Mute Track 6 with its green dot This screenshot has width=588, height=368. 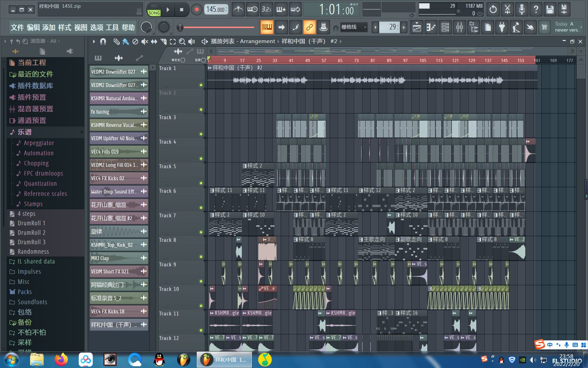[201, 207]
